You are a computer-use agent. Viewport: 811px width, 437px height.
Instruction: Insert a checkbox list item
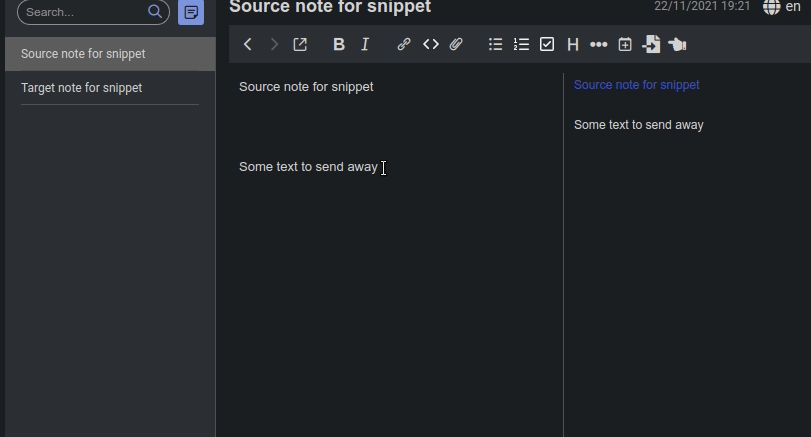(x=547, y=44)
